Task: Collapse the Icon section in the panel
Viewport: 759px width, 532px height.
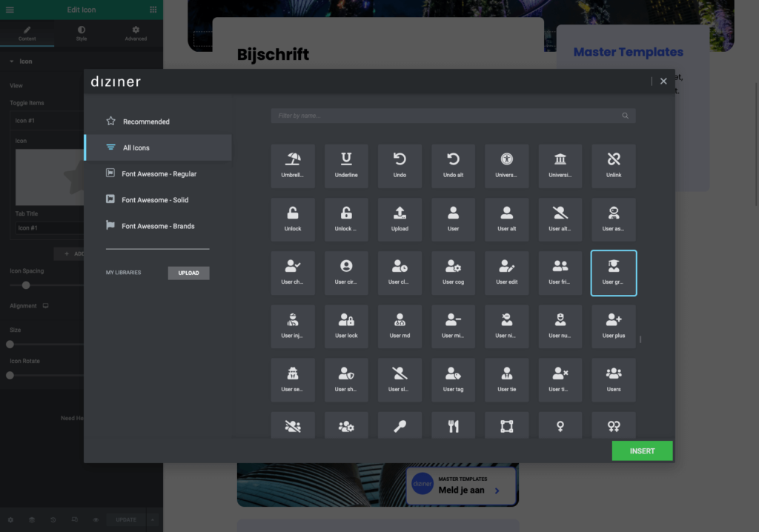Action: (x=12, y=61)
